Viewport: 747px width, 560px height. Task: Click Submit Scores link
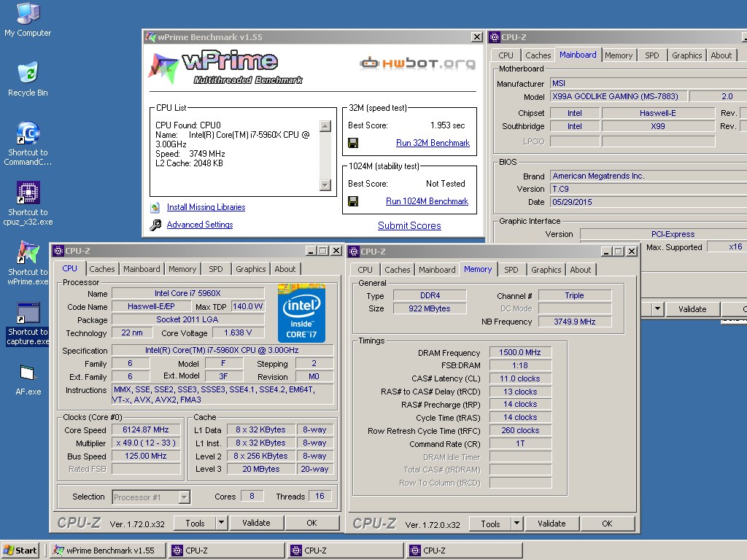pyautogui.click(x=409, y=226)
